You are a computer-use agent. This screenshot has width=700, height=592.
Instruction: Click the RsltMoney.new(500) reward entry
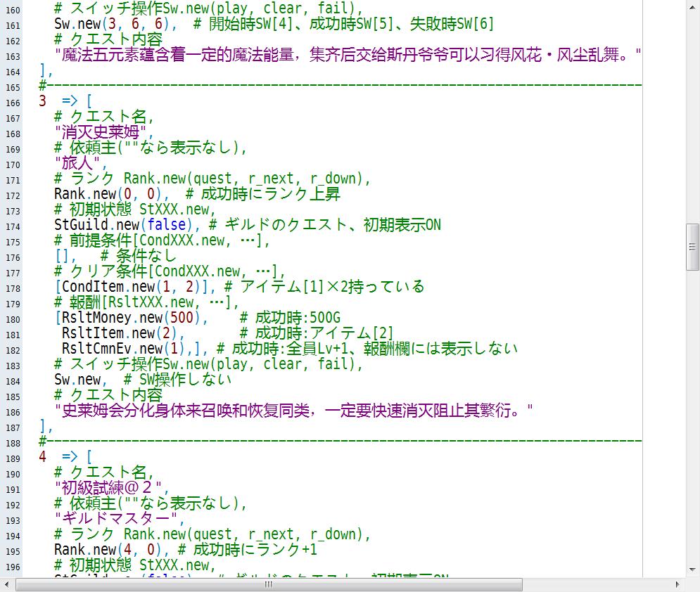coord(132,318)
